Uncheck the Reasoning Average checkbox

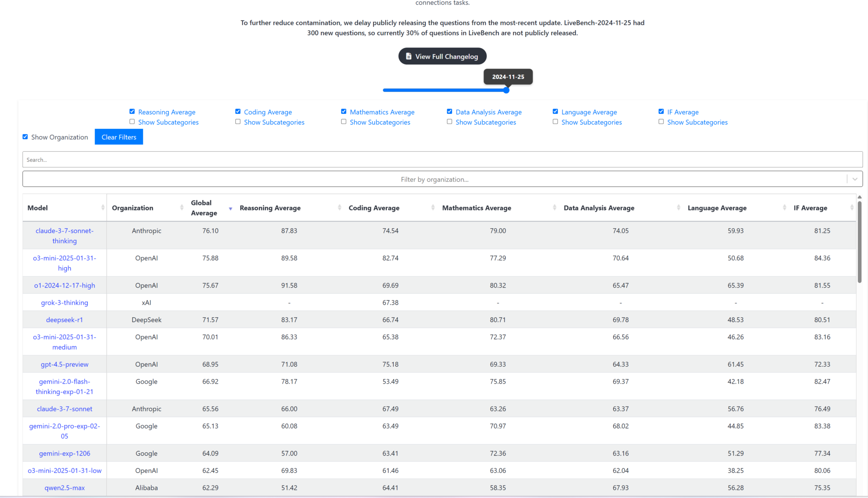coord(132,111)
